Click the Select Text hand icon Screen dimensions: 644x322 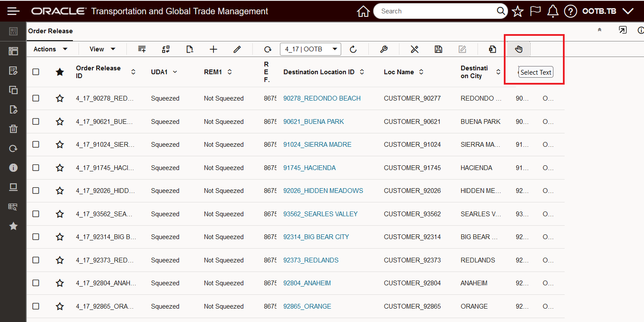point(518,49)
